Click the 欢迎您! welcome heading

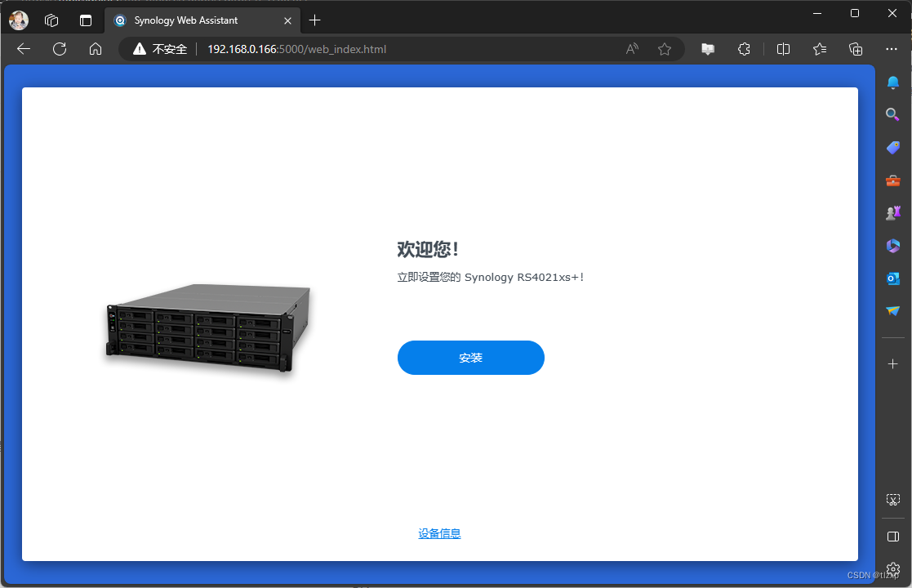click(x=428, y=249)
